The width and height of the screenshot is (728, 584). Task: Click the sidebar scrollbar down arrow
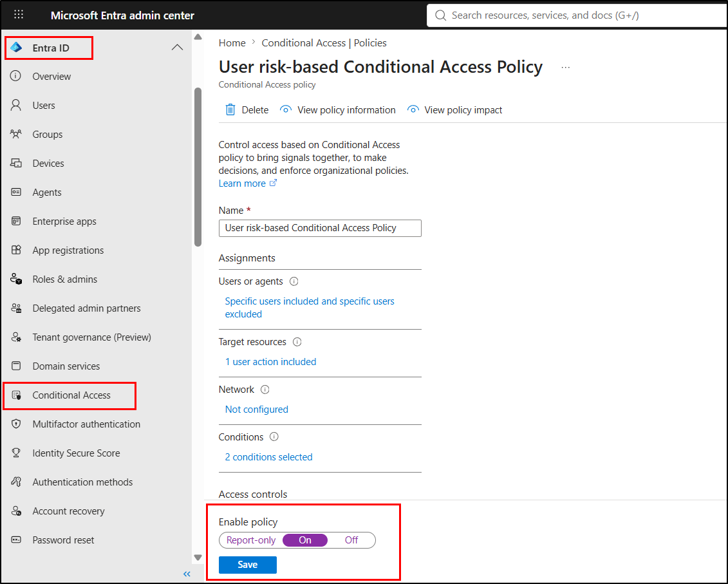[x=198, y=558]
